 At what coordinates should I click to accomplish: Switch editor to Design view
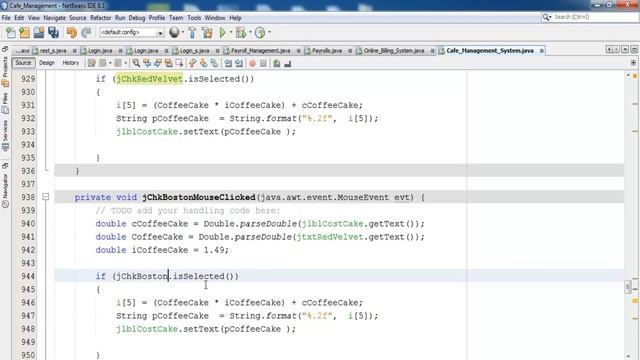click(x=47, y=63)
